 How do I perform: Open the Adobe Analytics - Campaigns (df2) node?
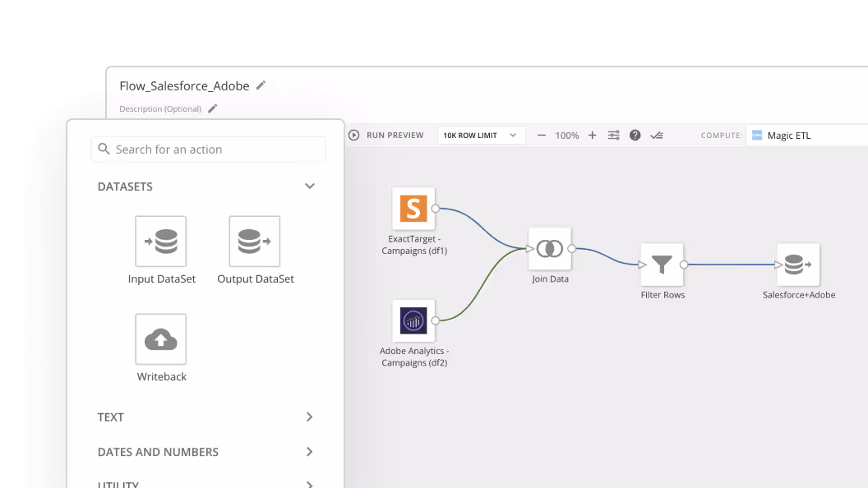413,320
